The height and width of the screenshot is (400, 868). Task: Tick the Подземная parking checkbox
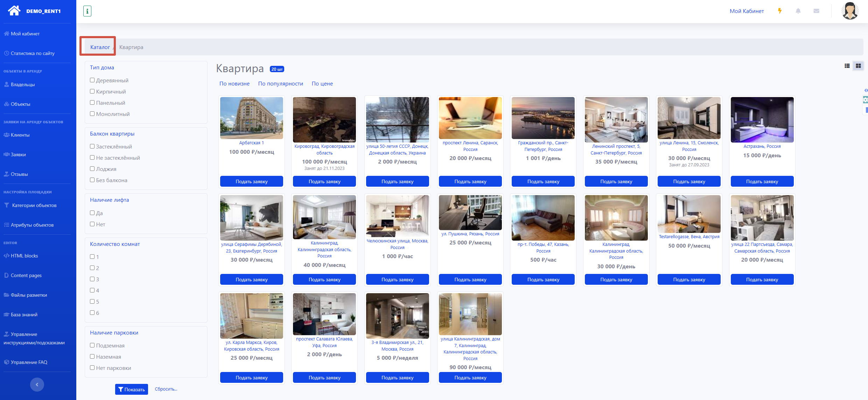point(92,345)
